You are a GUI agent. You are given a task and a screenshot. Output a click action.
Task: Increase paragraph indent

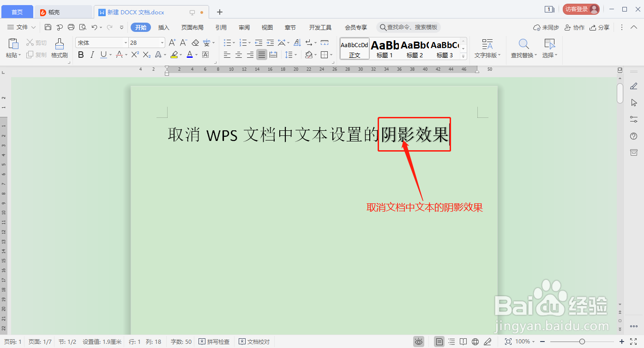(270, 43)
